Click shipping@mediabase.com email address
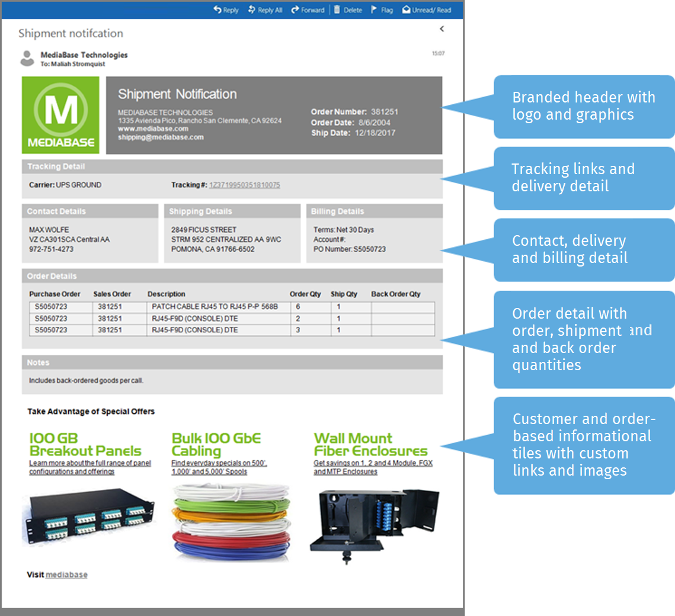Screen dimensions: 675x616 [x=161, y=137]
